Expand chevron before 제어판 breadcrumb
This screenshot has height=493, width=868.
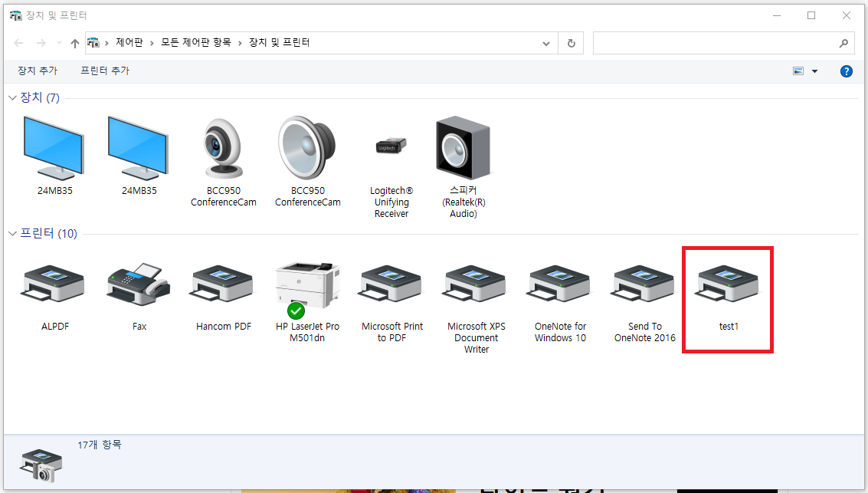(x=106, y=43)
